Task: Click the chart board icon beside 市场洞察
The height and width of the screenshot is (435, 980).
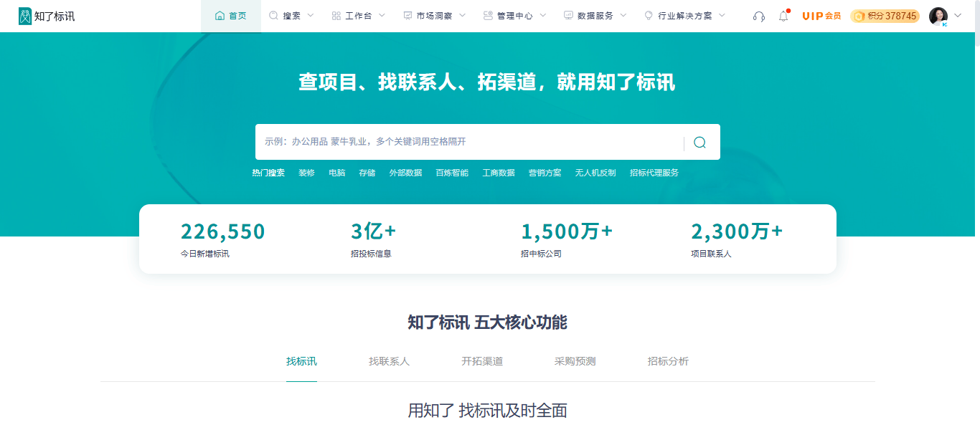Action: [x=407, y=16]
